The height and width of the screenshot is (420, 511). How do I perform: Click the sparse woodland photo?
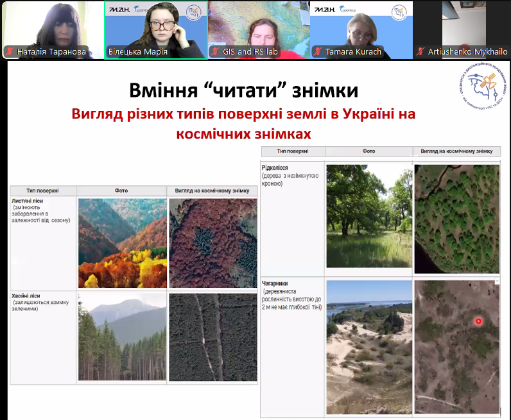[x=369, y=216]
